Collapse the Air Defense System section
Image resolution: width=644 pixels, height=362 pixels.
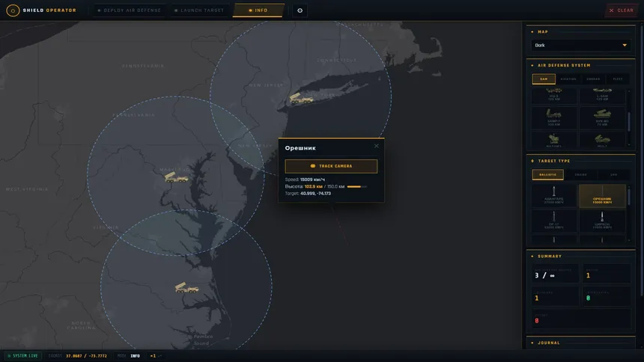581,65
